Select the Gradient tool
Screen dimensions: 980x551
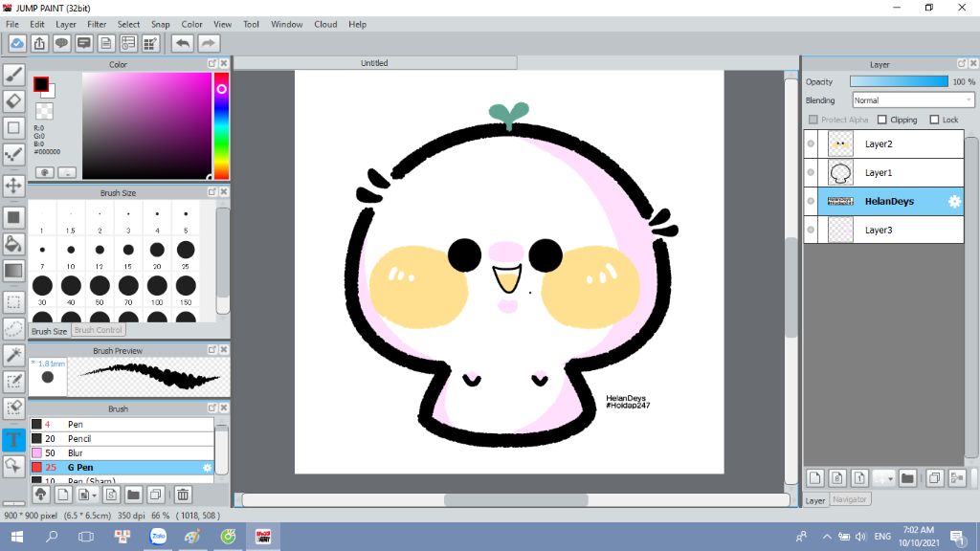pyautogui.click(x=13, y=271)
